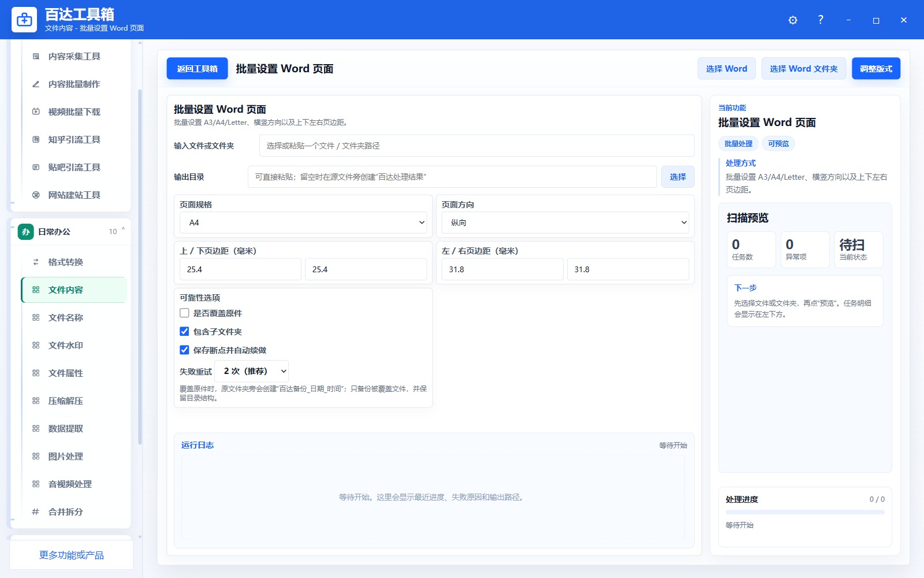Click the 网站建站工具 sidebar icon
This screenshot has width=924, height=578.
click(36, 195)
